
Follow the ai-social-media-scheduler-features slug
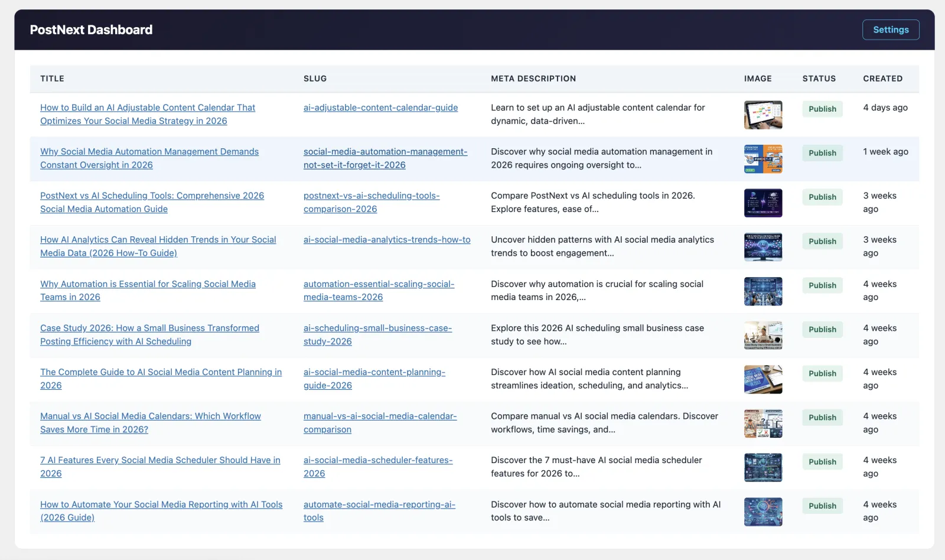point(378,467)
